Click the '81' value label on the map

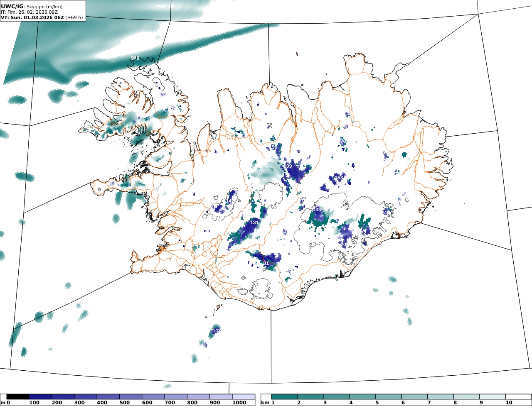[266, 263]
